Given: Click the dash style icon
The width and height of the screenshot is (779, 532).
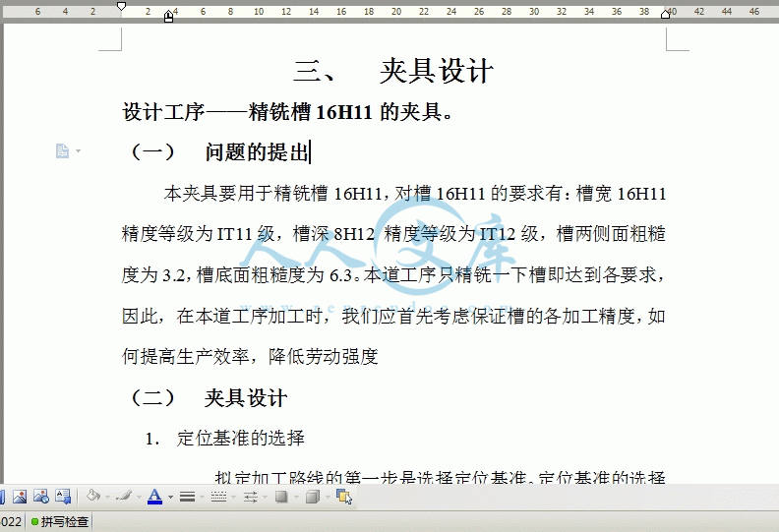Looking at the screenshot, I should point(218,497).
